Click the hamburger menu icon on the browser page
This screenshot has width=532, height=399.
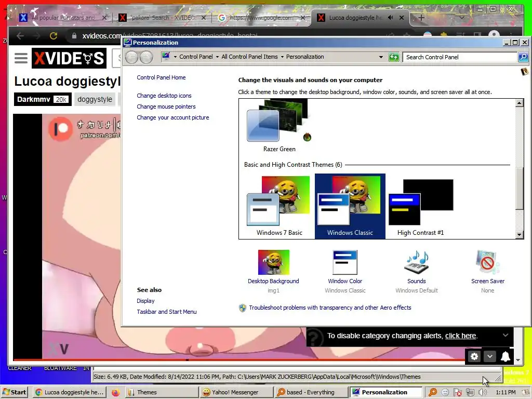tap(21, 58)
